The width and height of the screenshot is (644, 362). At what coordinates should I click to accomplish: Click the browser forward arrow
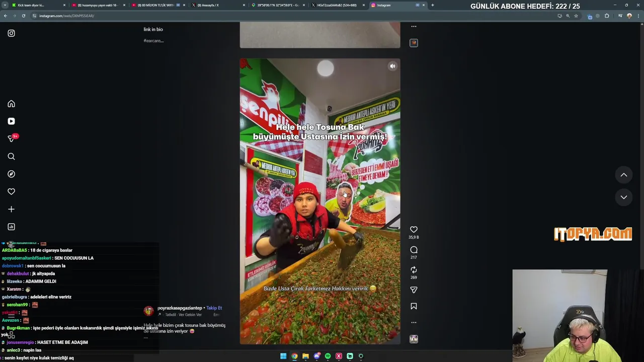tap(15, 16)
